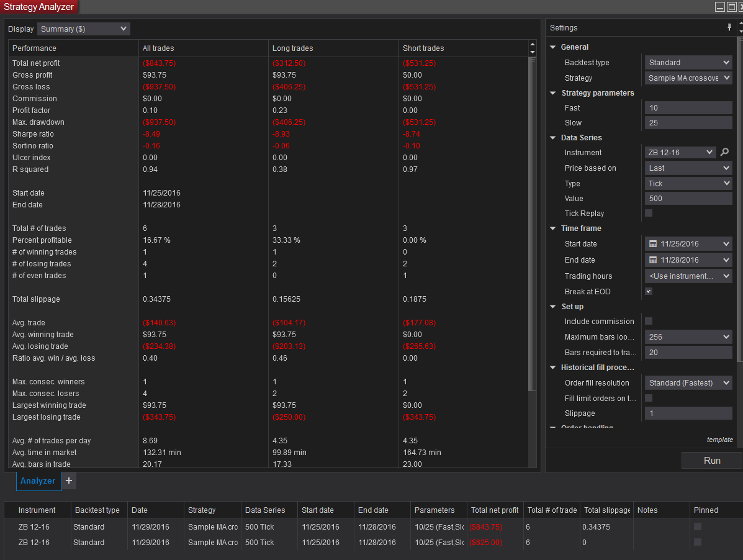The width and height of the screenshot is (743, 560).
Task: Enable the Tick Replay checkbox
Action: click(649, 213)
